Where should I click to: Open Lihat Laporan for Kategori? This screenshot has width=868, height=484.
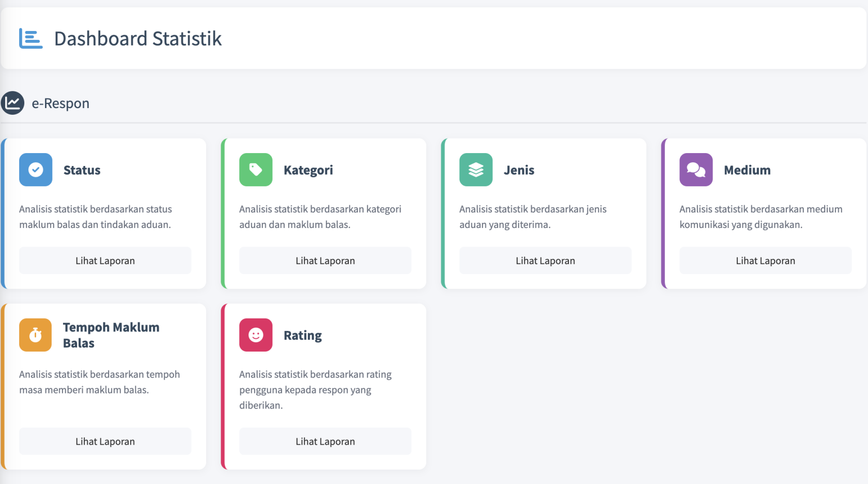pyautogui.click(x=326, y=261)
